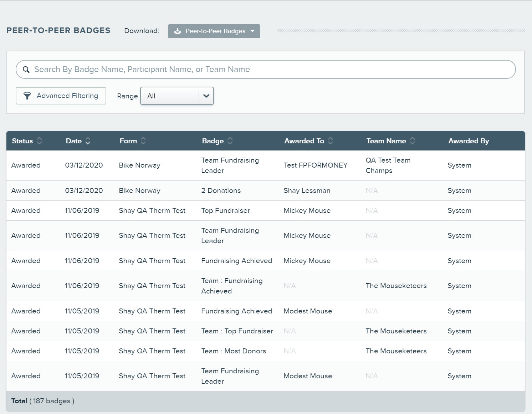Screen dimensions: 532x414
Task: Click the Range label
Action: coord(127,96)
